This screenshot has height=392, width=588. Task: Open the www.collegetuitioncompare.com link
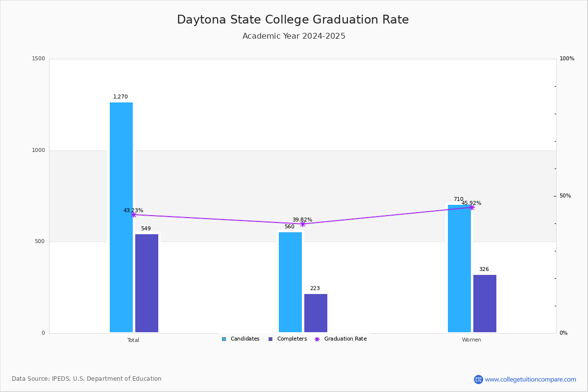pos(530,379)
